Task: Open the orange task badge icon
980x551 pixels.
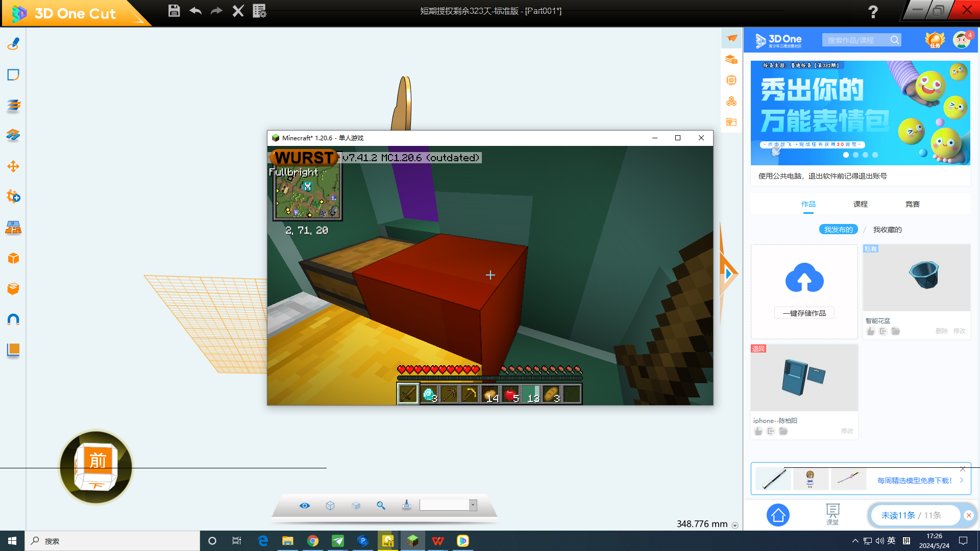Action: [x=935, y=40]
